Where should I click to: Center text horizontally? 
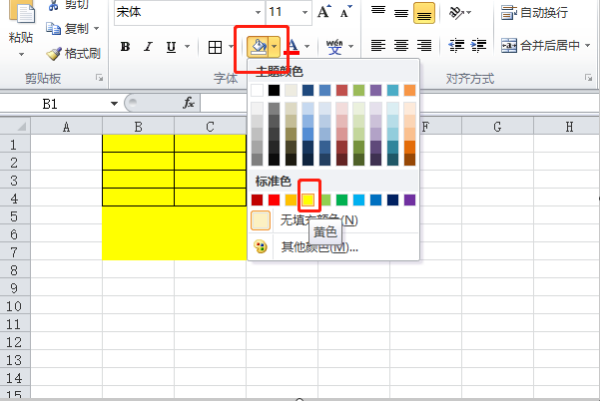401,46
